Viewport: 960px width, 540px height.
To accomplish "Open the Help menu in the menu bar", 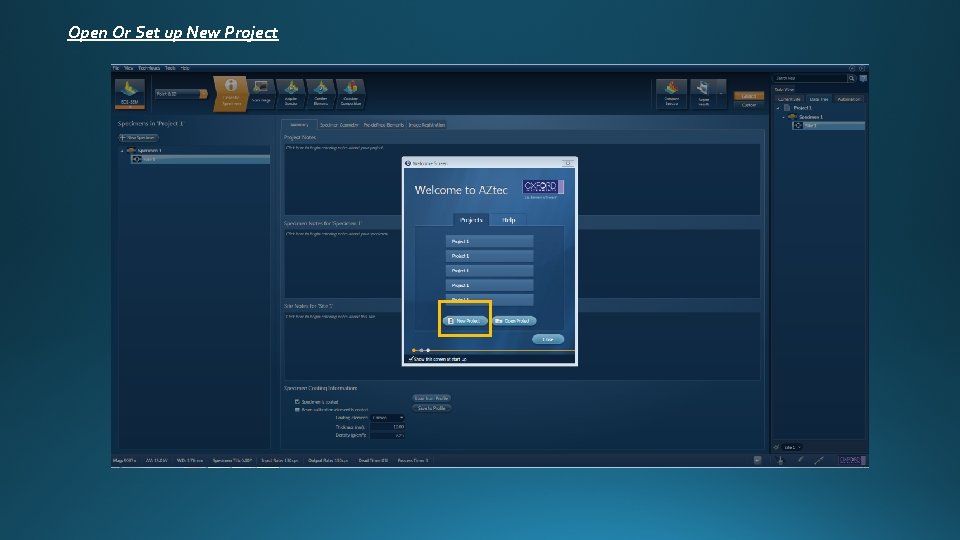I will pyautogui.click(x=185, y=68).
